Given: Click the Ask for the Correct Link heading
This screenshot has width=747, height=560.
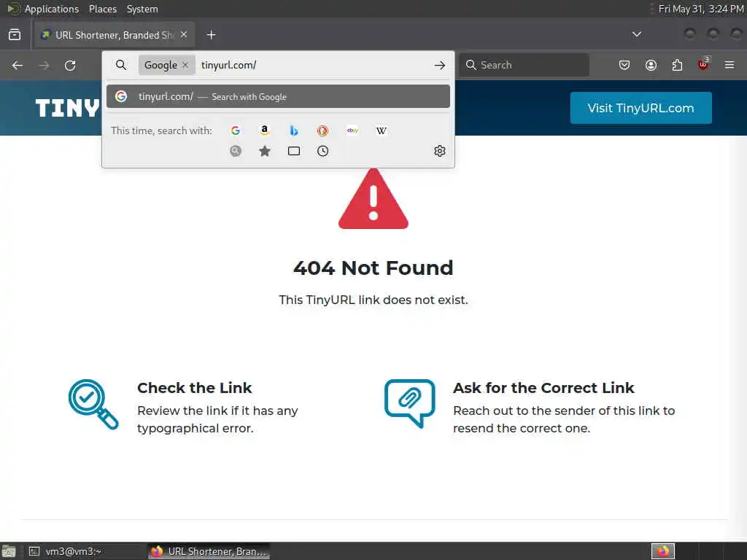Looking at the screenshot, I should point(543,388).
